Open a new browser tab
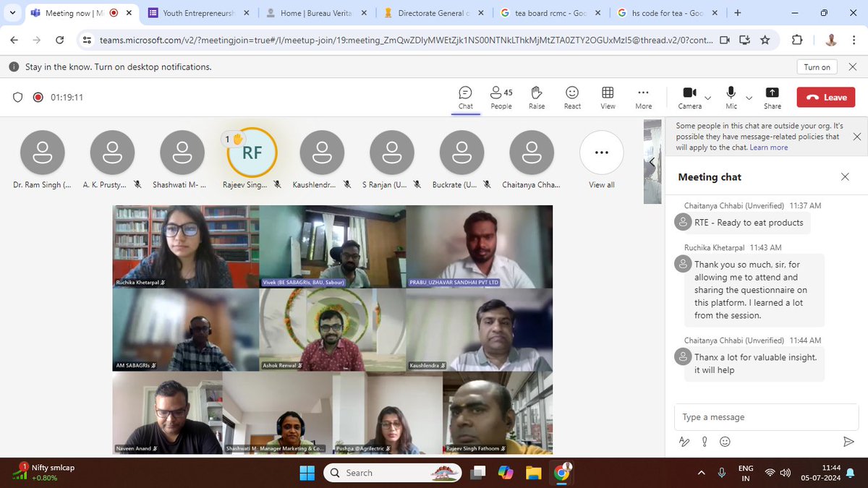This screenshot has width=868, height=488. [x=738, y=12]
